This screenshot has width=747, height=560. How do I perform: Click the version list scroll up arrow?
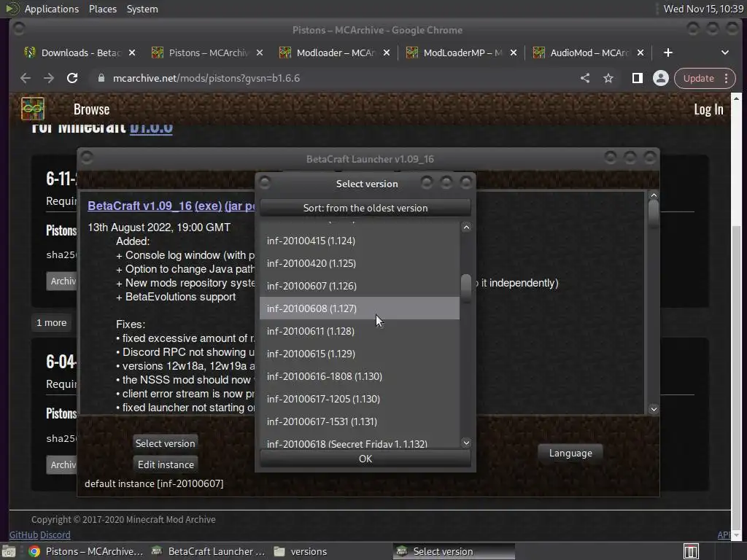[466, 227]
